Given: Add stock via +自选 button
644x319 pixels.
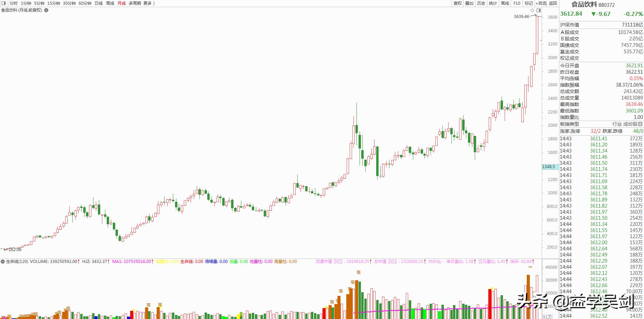Looking at the screenshot, I should (x=541, y=3).
